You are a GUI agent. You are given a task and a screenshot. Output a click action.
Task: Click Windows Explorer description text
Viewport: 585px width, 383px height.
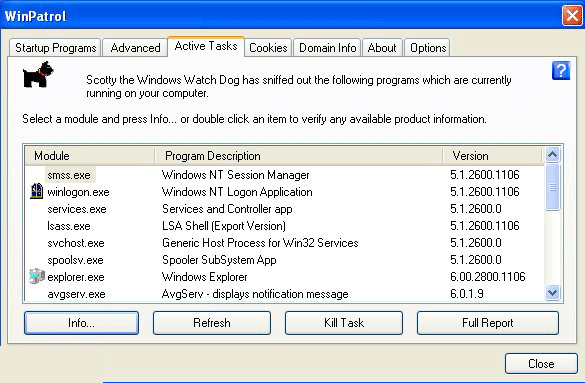[204, 277]
